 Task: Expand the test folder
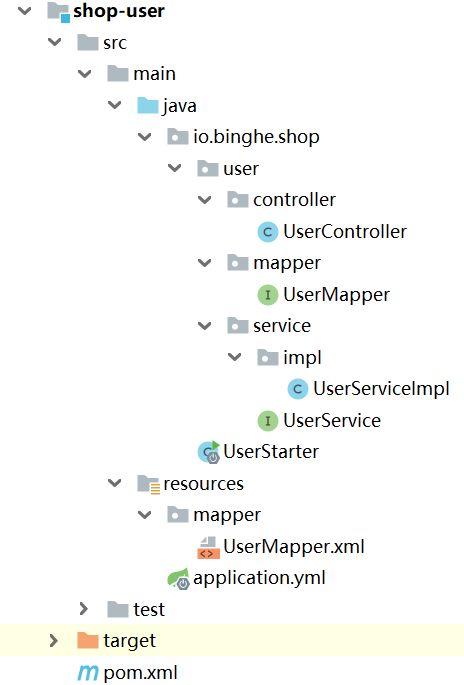point(84,609)
